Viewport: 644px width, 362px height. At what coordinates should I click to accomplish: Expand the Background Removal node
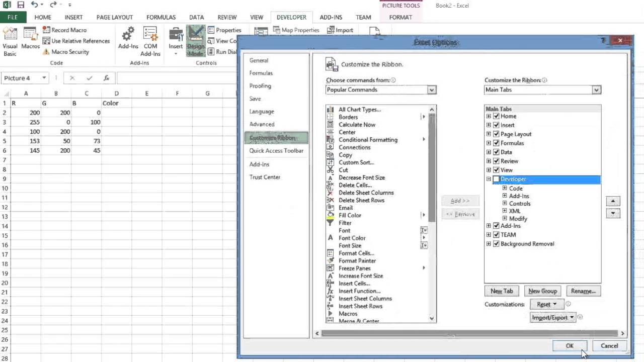tap(489, 244)
